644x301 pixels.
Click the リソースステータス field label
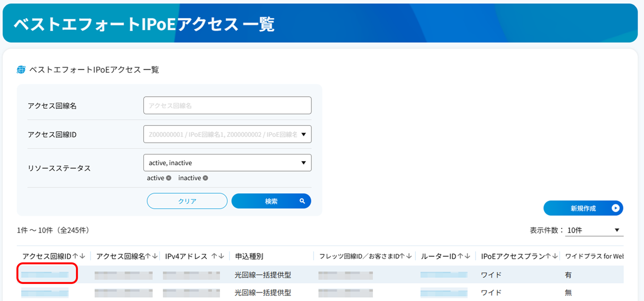coord(59,168)
